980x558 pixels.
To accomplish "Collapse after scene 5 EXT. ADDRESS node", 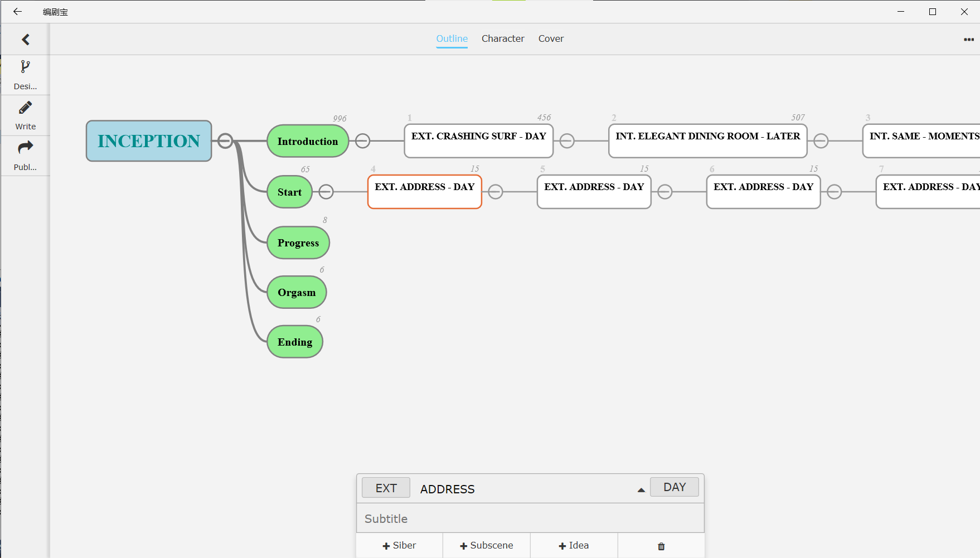I will coord(665,192).
